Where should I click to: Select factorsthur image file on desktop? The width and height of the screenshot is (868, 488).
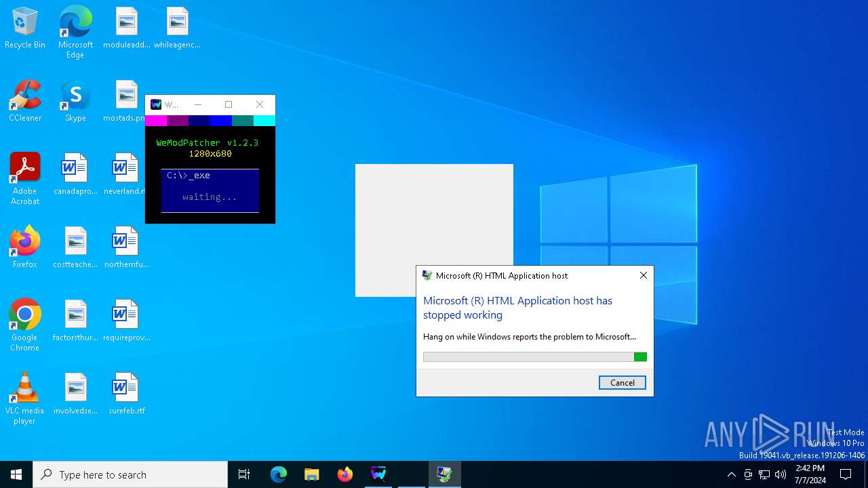point(75,321)
